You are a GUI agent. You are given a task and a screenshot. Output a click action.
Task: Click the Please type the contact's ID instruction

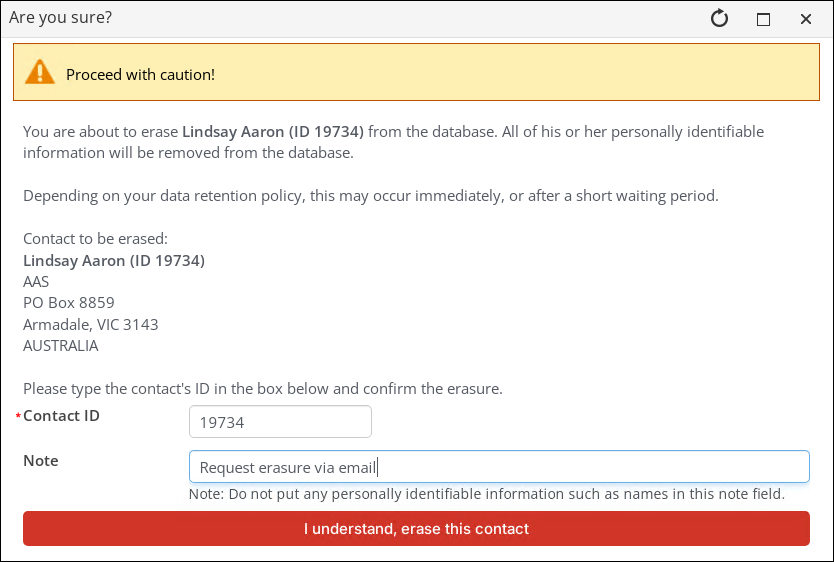click(263, 389)
